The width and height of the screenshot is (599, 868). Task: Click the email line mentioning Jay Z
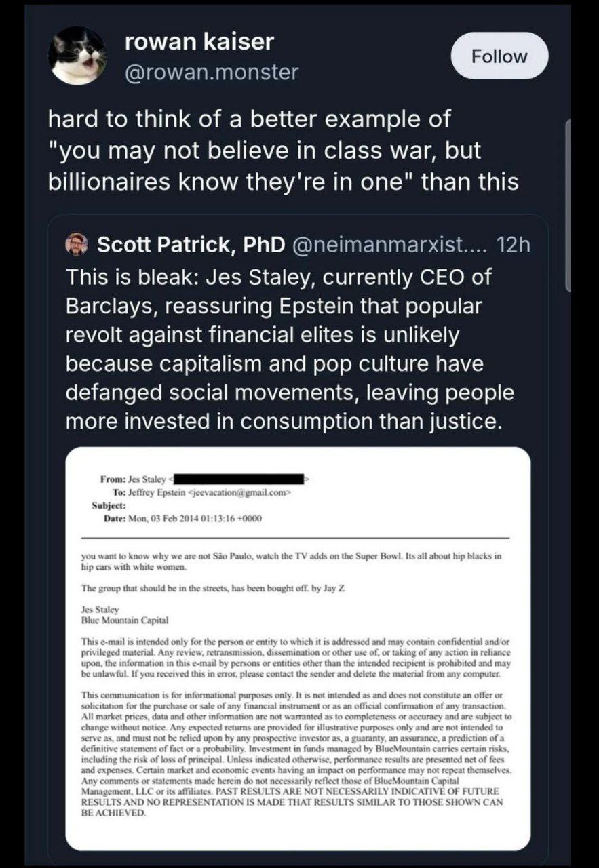click(x=212, y=588)
